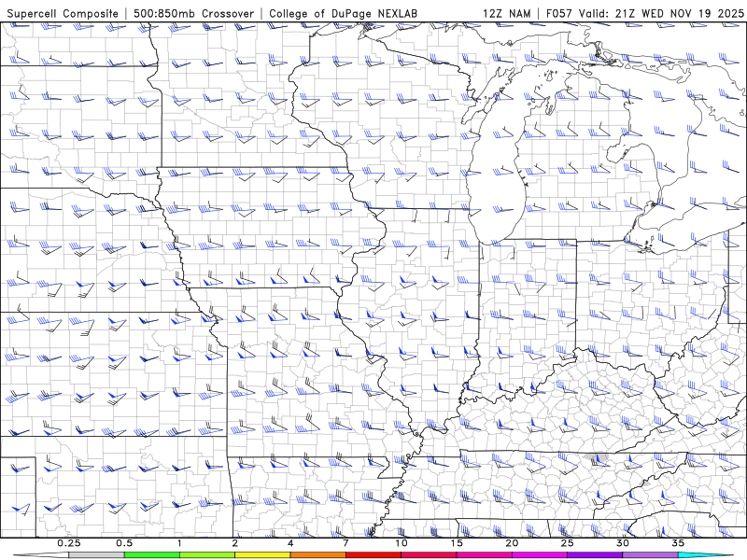
Task: Select the orange 4–7 legend segment
Action: 317,555
